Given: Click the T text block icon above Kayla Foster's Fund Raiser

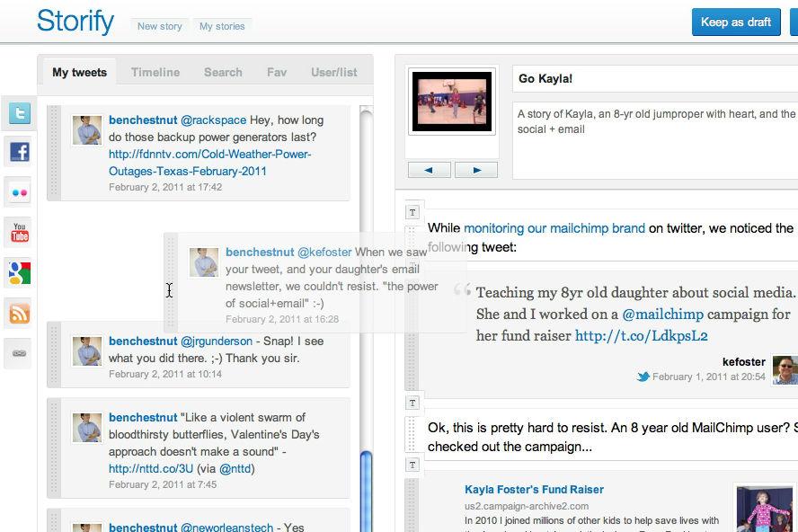Looking at the screenshot, I should click(412, 465).
